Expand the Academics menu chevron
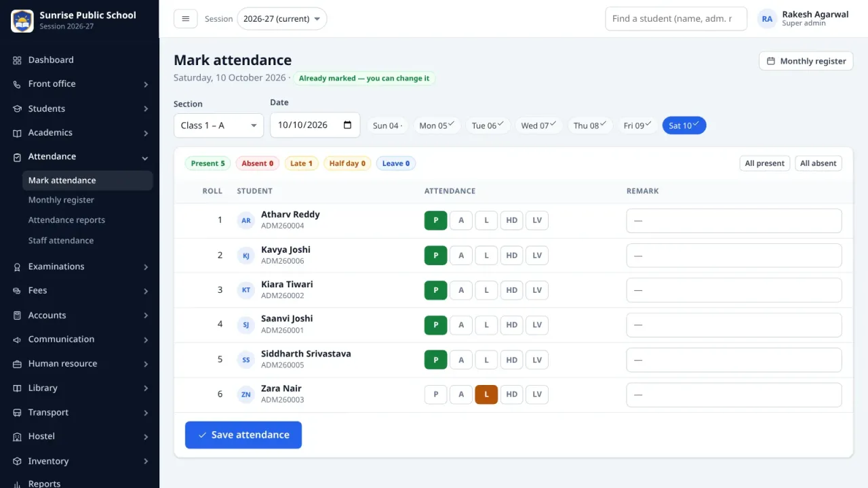The height and width of the screenshot is (488, 868). coord(146,133)
